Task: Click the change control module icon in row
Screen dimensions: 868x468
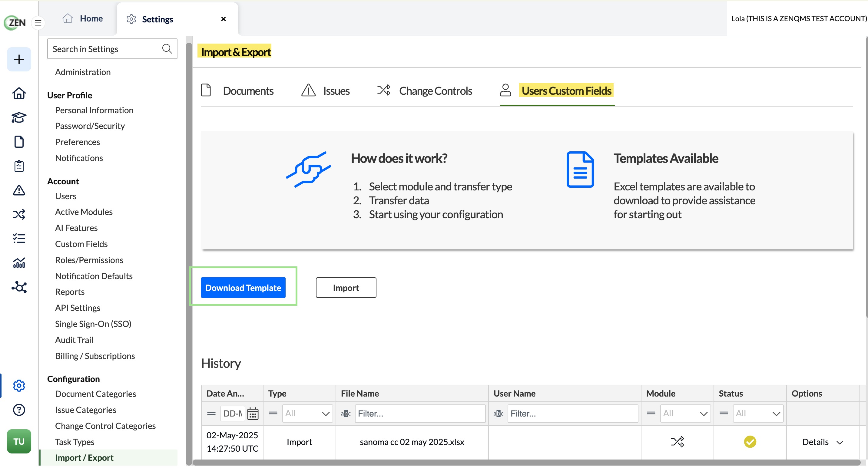Action: click(677, 441)
